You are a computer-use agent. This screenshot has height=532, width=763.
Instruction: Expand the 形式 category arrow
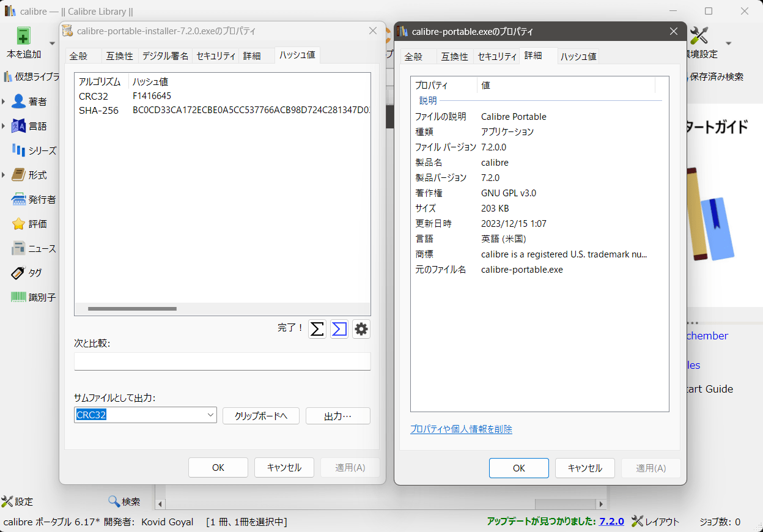point(4,175)
